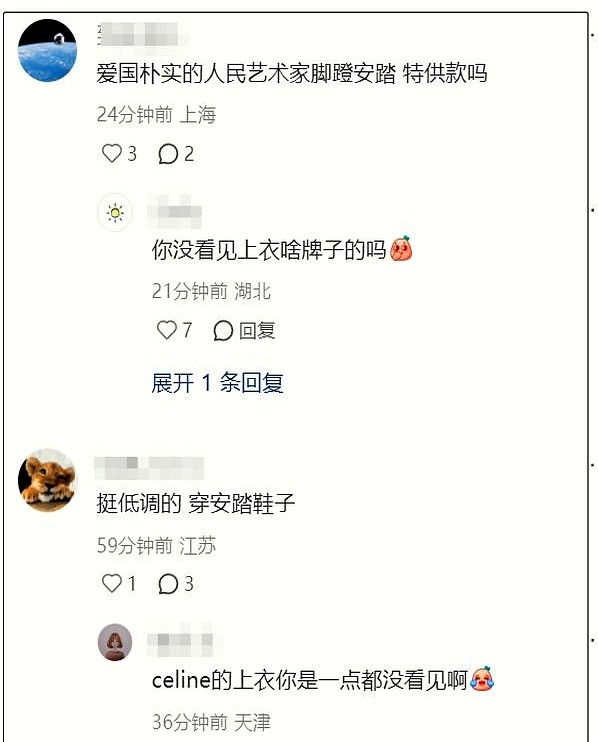Open comment bubble showing 3 replies
This screenshot has width=598, height=742.
[x=167, y=583]
